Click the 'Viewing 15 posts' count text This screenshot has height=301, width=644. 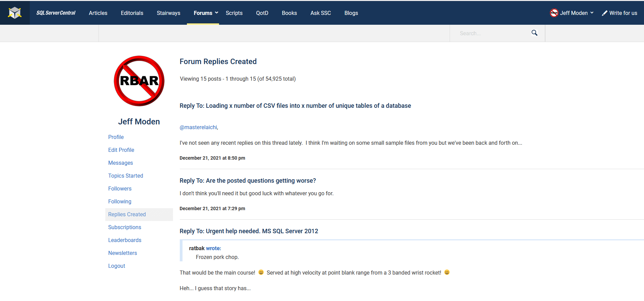(x=238, y=79)
